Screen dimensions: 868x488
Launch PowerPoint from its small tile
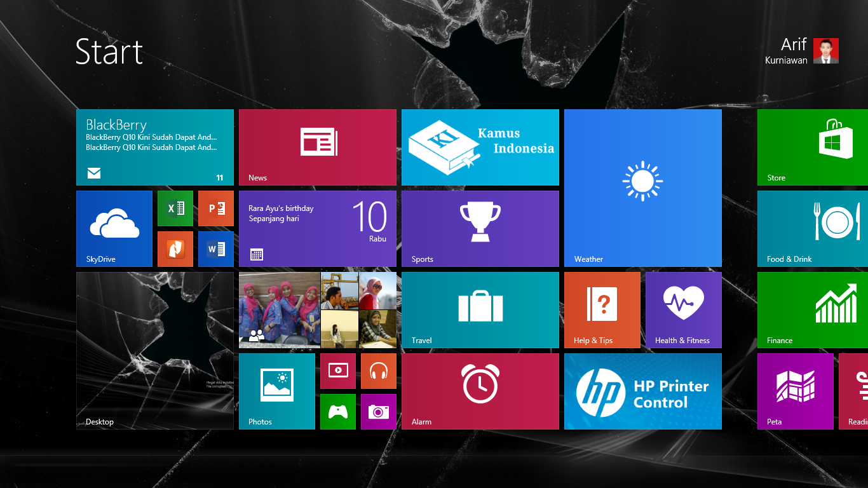pos(216,208)
